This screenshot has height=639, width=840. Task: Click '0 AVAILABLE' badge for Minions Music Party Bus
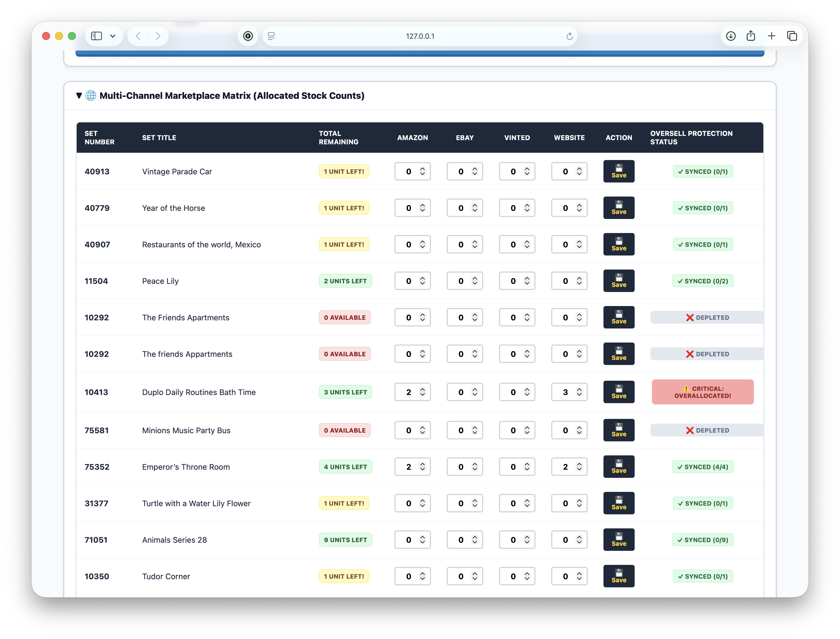[x=344, y=431]
